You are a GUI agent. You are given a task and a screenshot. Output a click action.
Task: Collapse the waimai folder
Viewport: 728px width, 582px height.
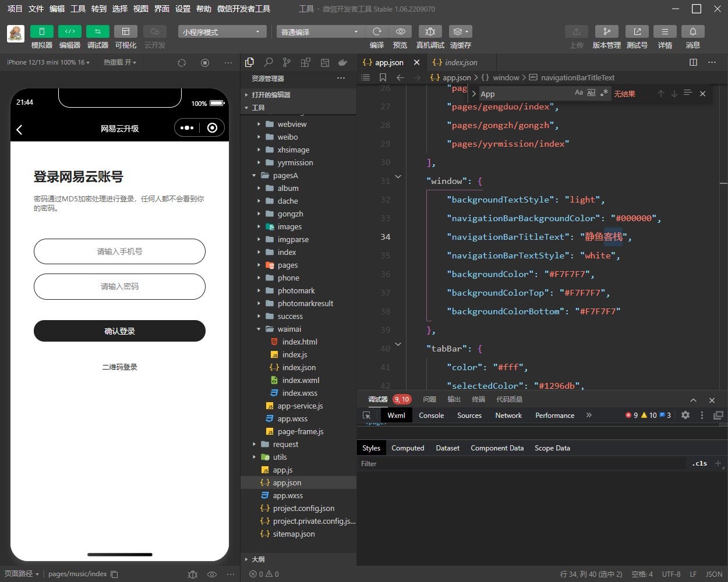coord(259,329)
